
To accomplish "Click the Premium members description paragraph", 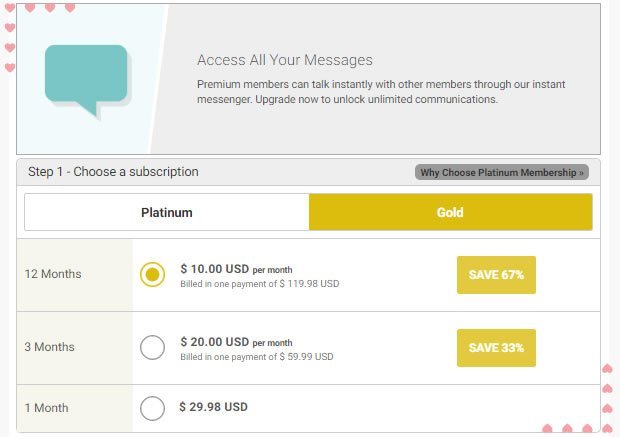I will 381,92.
